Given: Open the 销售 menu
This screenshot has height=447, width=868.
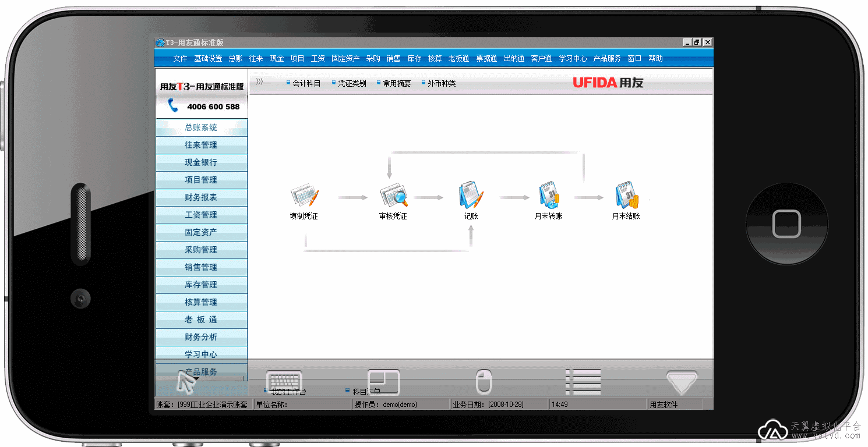Looking at the screenshot, I should (x=393, y=58).
